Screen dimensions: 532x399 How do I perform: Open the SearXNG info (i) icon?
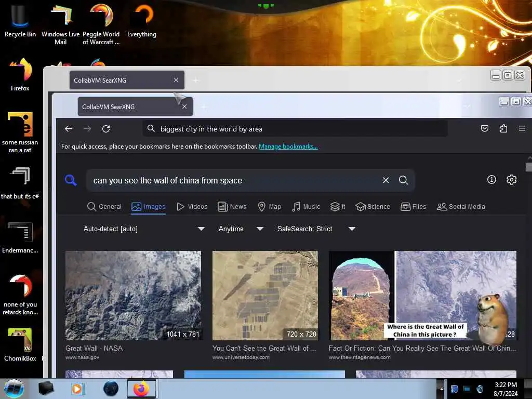coord(491,180)
